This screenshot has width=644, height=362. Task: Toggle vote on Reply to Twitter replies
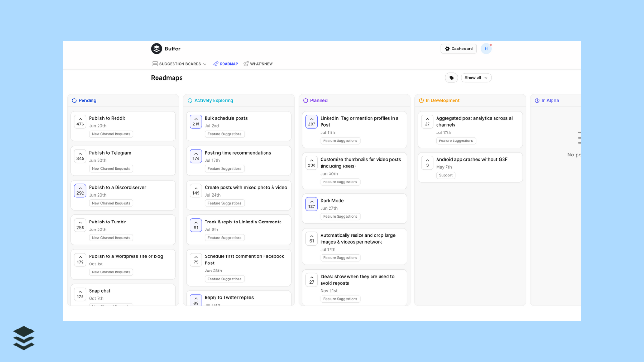(x=196, y=300)
